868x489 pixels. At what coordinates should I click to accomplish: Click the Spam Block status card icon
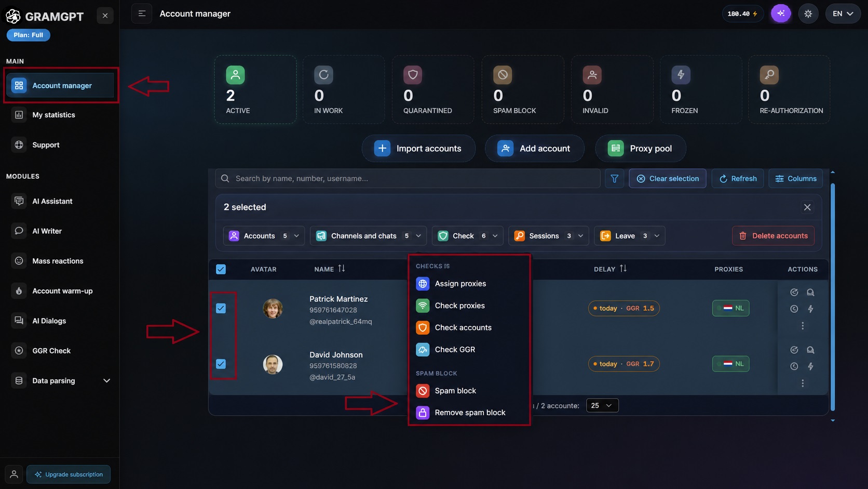click(503, 75)
